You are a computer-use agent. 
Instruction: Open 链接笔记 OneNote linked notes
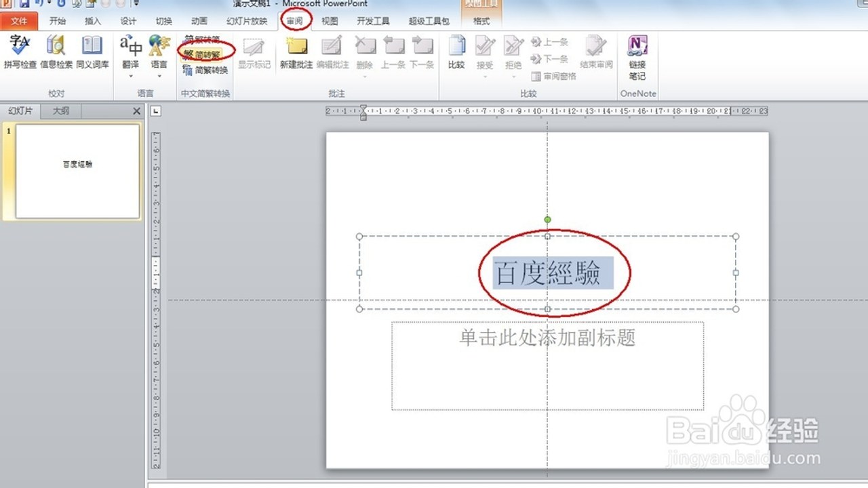coord(637,58)
